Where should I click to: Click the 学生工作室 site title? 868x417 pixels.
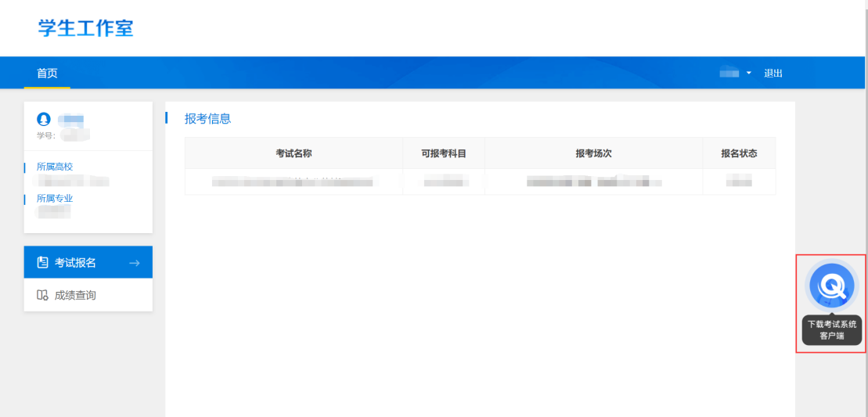click(86, 28)
